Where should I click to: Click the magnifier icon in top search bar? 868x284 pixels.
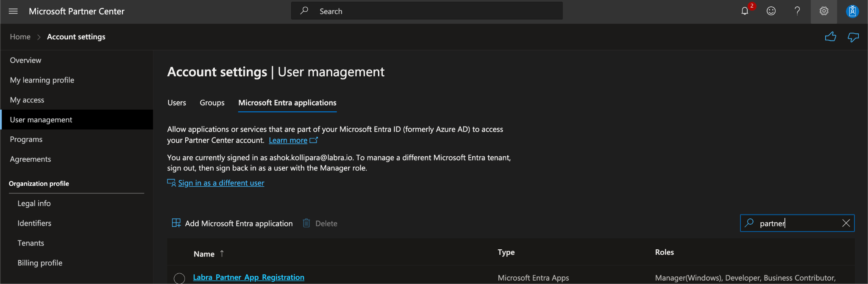click(304, 11)
